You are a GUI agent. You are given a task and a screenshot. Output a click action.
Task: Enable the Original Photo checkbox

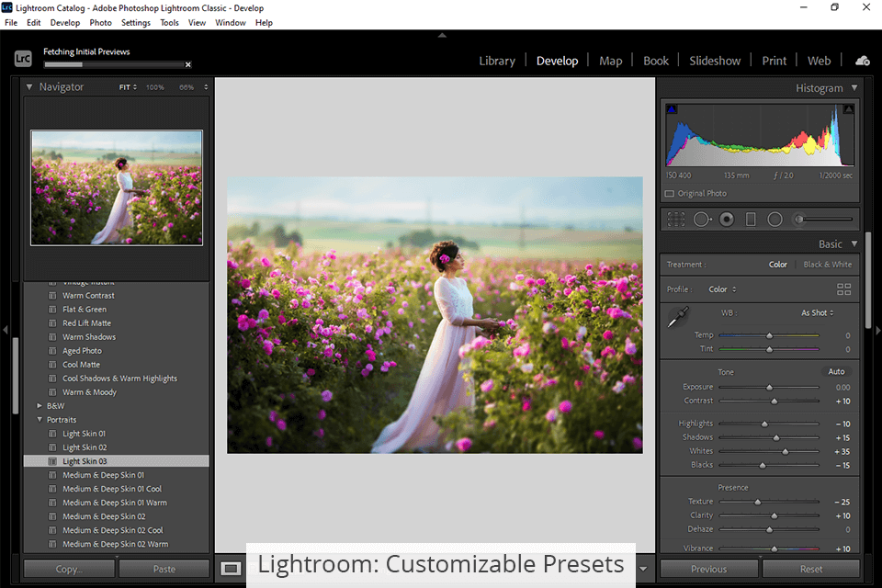[x=670, y=194]
